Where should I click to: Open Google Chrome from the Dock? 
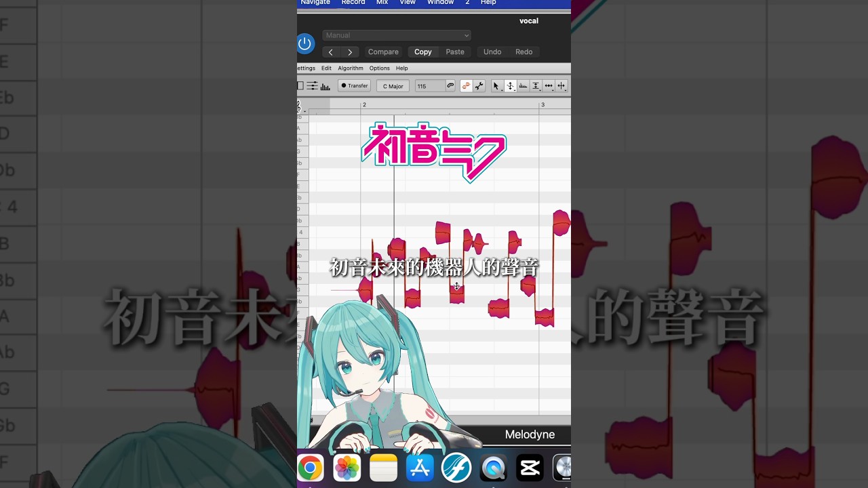tap(310, 468)
